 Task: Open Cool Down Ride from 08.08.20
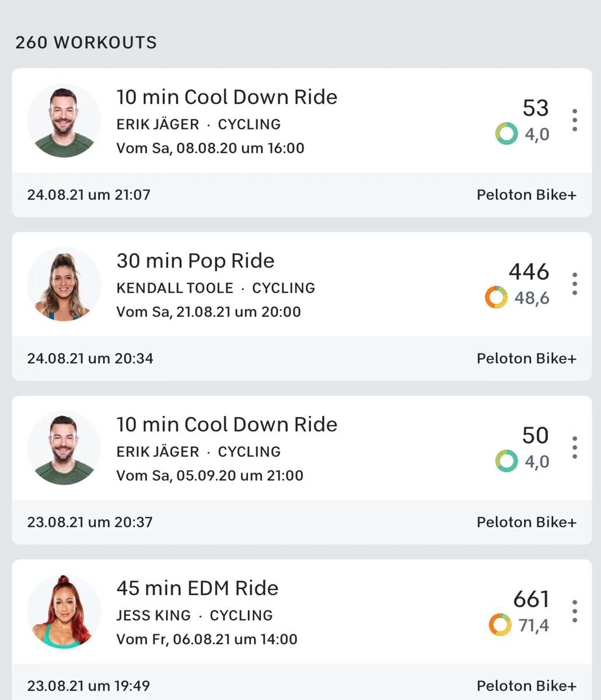[226, 97]
